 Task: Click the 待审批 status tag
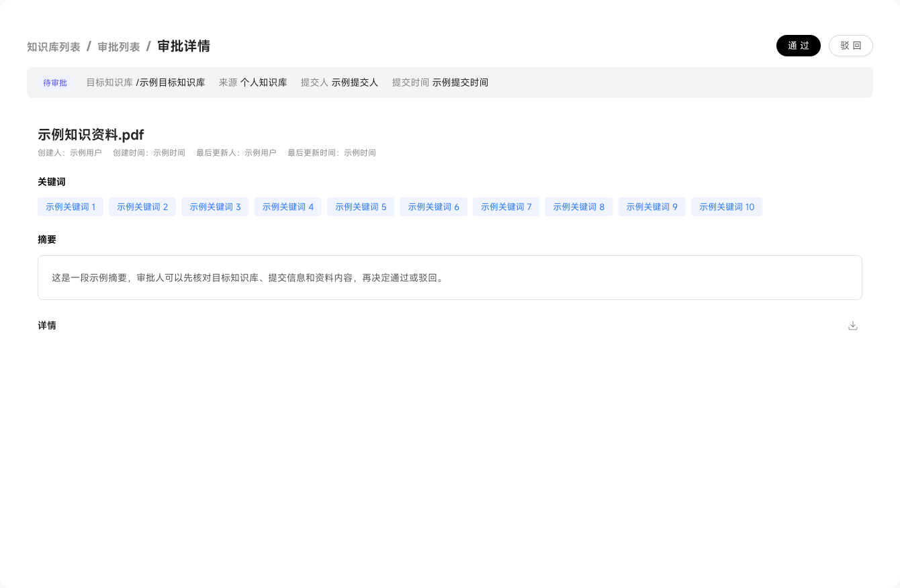point(55,83)
